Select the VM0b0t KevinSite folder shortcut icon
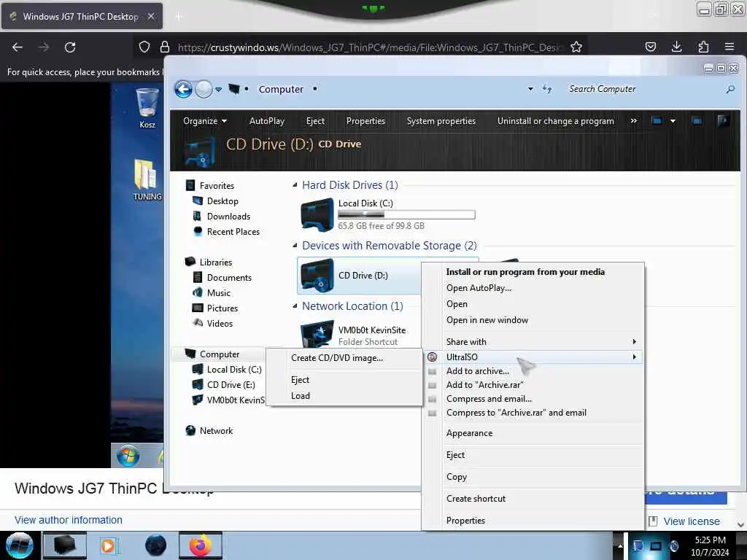This screenshot has height=560, width=747. [x=317, y=334]
